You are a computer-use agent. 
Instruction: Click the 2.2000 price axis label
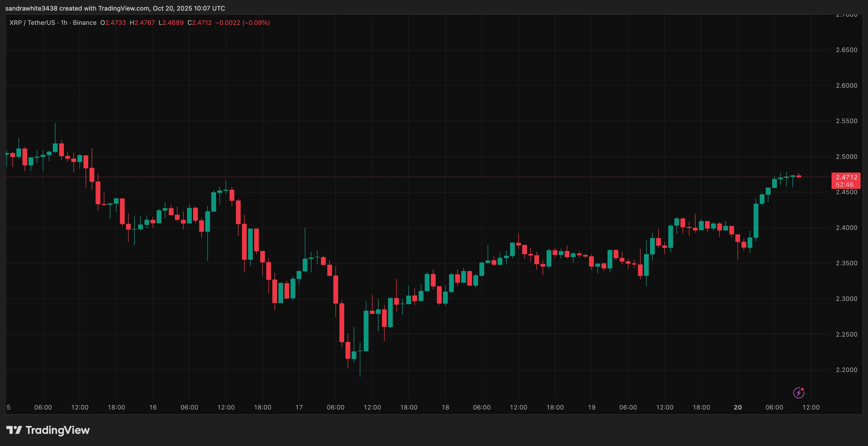[846, 370]
